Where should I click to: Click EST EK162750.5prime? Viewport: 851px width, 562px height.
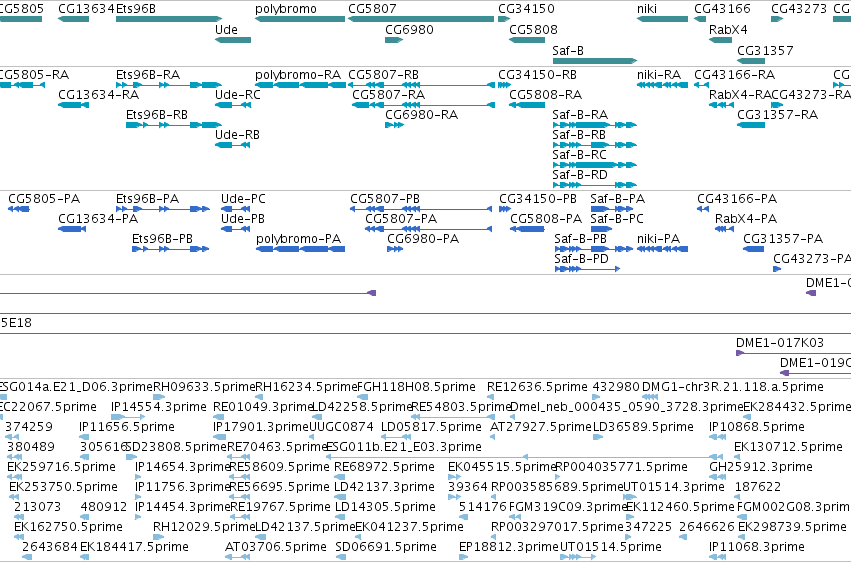click(68, 526)
